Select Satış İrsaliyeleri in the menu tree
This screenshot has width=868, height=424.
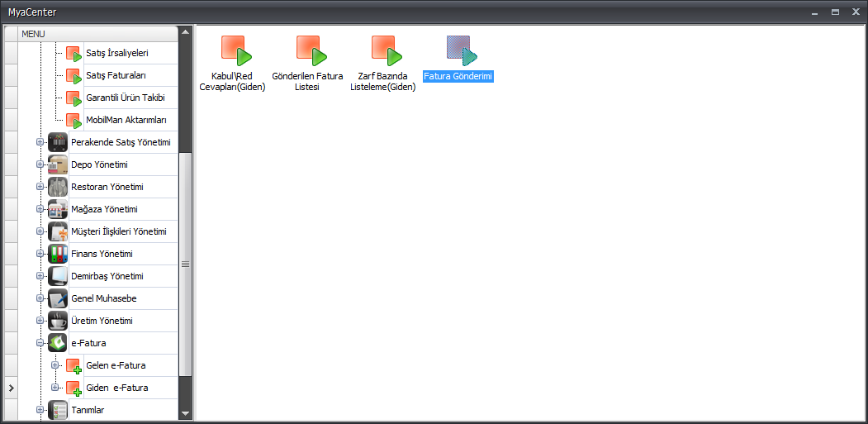point(116,53)
